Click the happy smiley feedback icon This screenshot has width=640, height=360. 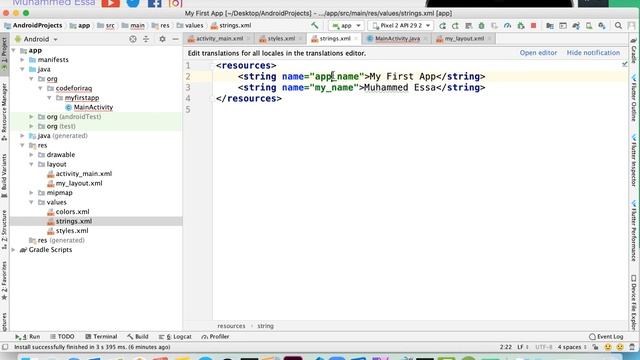[x=608, y=347]
